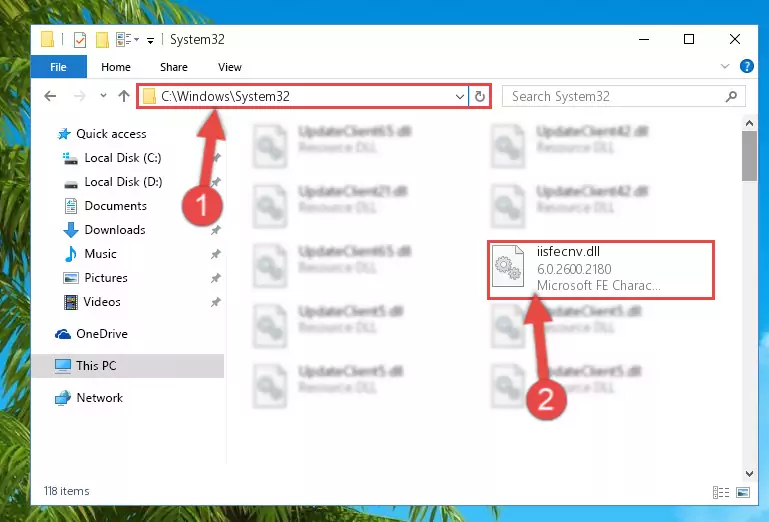Go forward with the Forward arrow
Viewport: 769px width, 522px height.
point(79,96)
